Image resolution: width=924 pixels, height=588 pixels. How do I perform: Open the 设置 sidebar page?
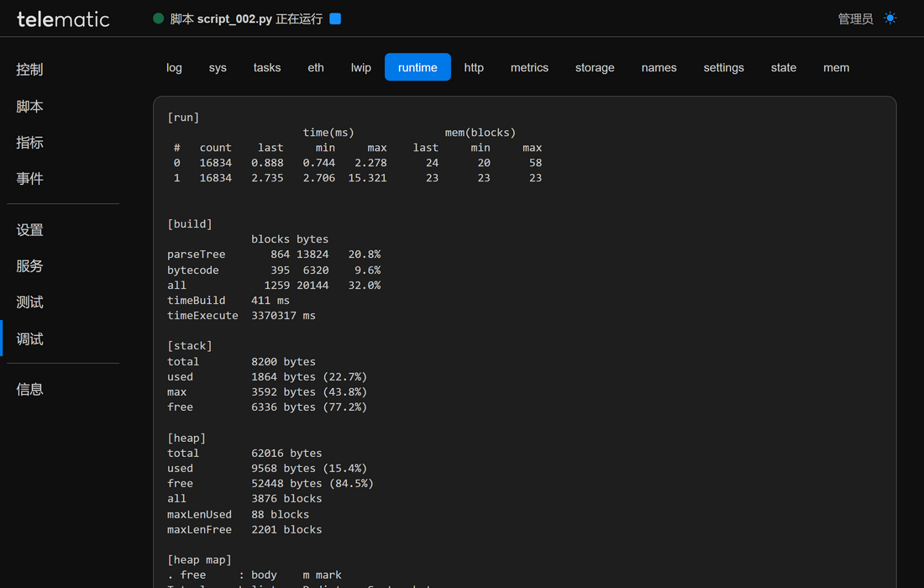click(x=29, y=230)
